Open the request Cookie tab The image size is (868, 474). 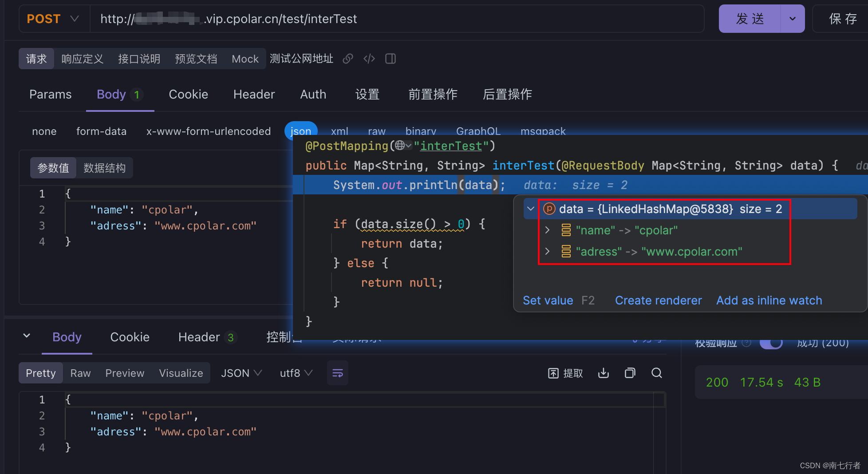click(x=188, y=95)
